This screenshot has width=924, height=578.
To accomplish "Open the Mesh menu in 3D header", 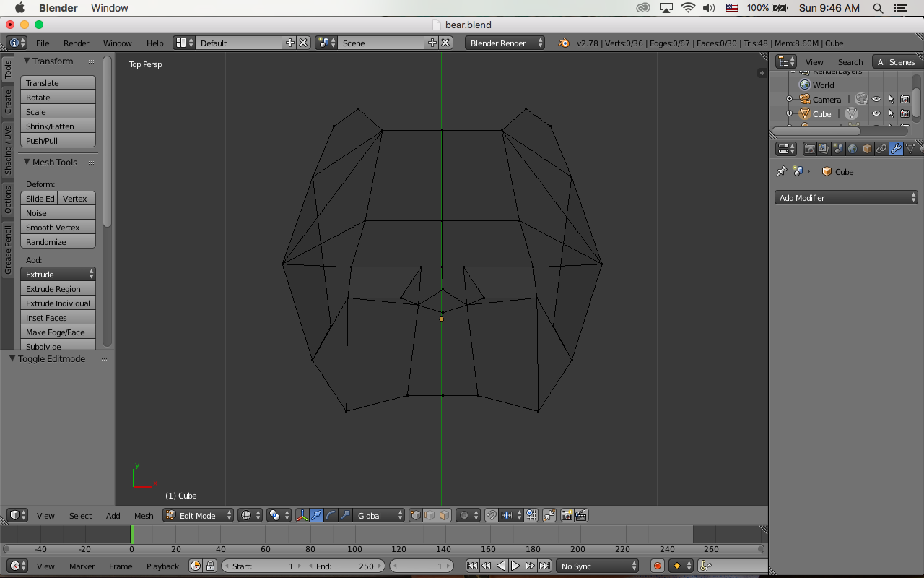I will 144,515.
